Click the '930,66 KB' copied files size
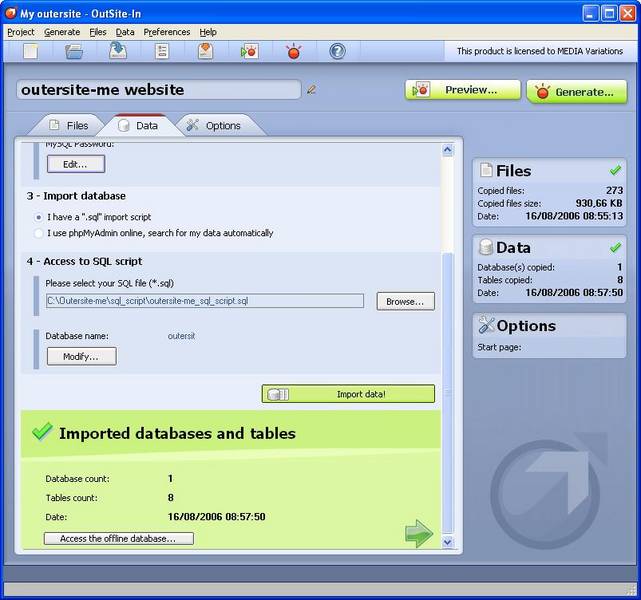 (x=598, y=203)
